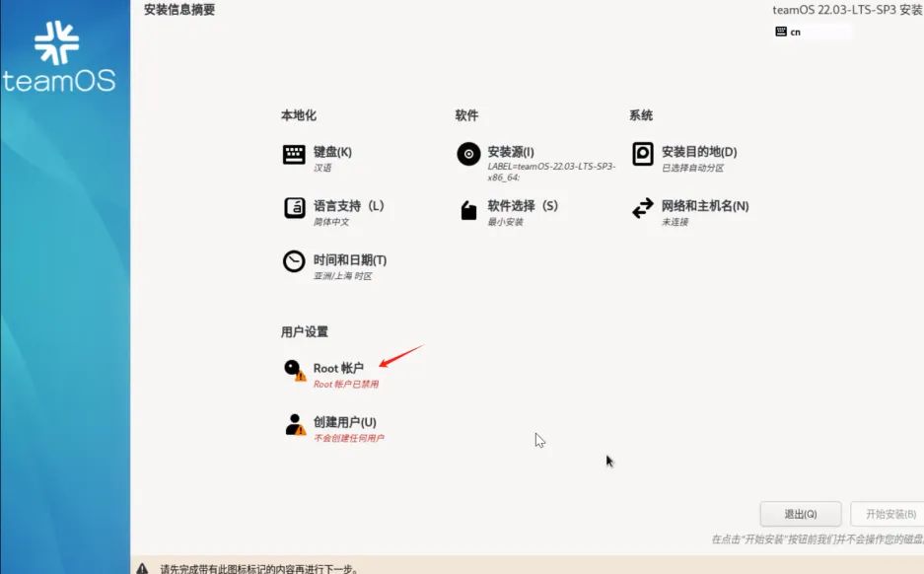Open 时间和日期(T) label

click(349, 260)
